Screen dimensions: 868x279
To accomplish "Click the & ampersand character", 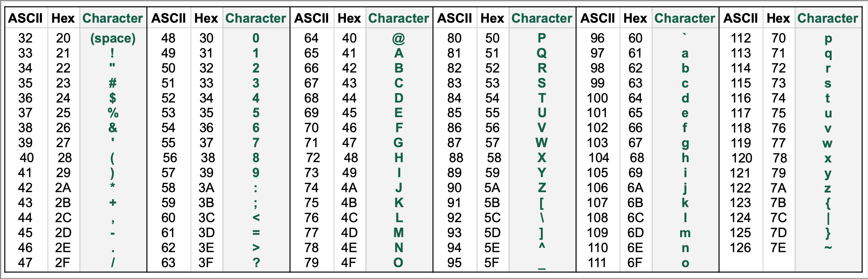I will pyautogui.click(x=113, y=128).
